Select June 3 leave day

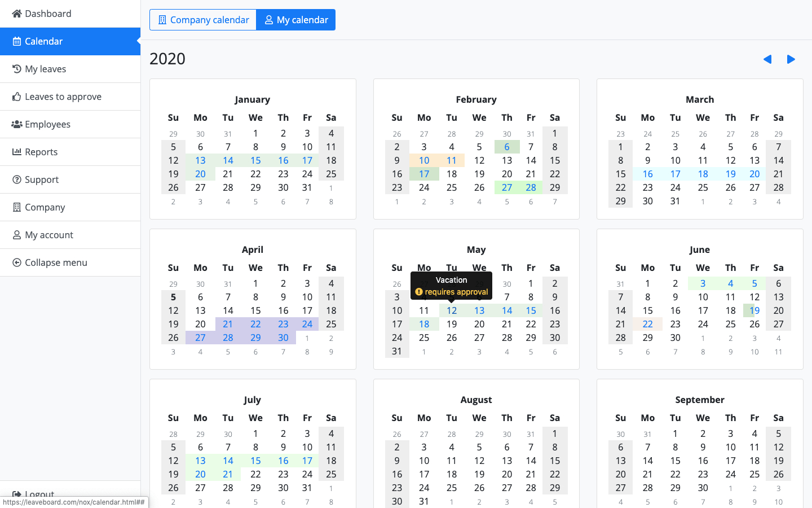(x=703, y=283)
